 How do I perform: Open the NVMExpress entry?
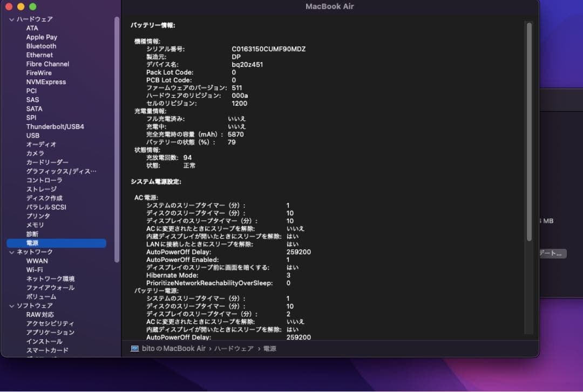[x=46, y=82]
